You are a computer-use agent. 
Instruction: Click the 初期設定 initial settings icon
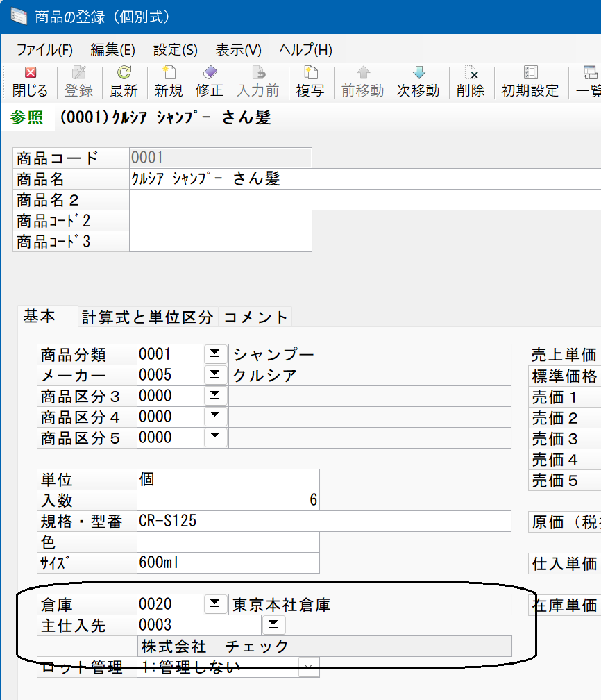[530, 72]
